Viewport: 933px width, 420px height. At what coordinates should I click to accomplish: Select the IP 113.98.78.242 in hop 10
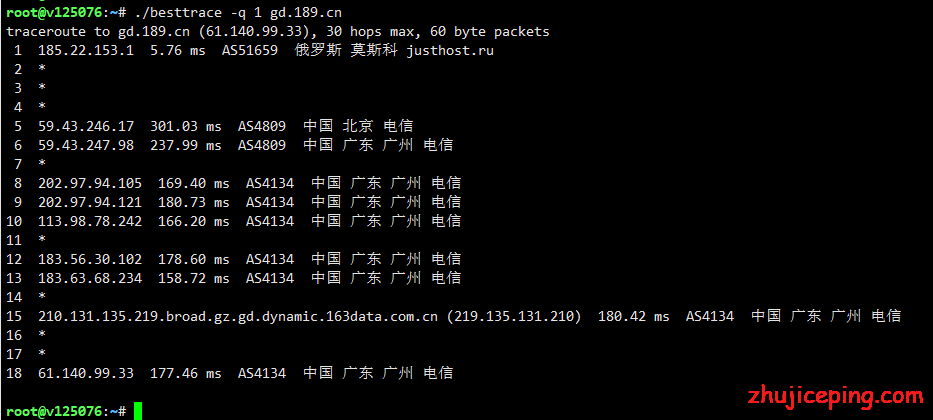click(x=90, y=221)
